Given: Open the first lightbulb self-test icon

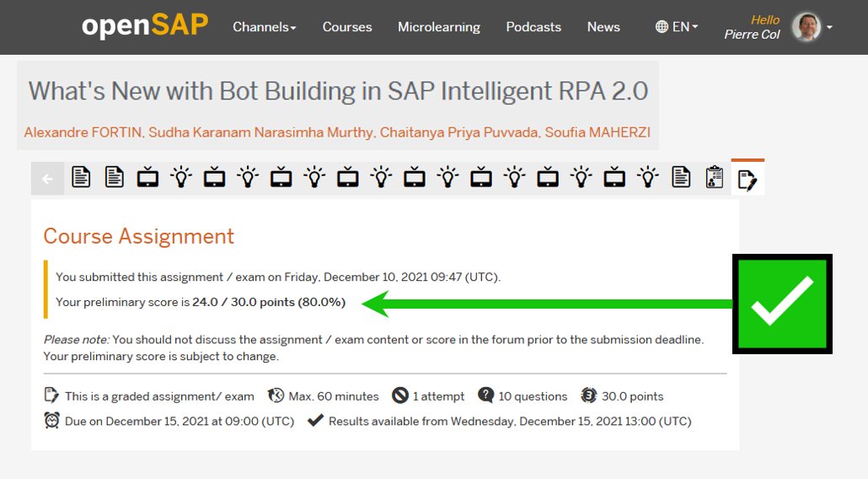Looking at the screenshot, I should click(x=181, y=177).
